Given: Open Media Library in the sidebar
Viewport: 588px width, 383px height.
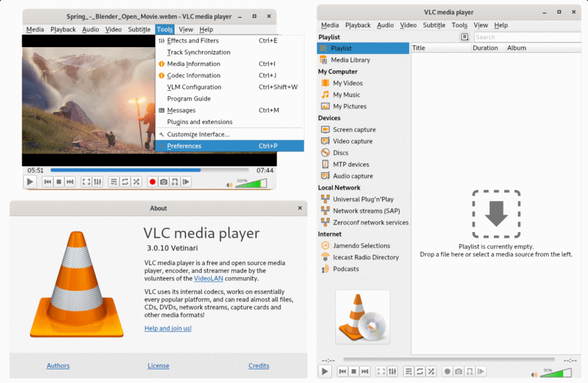Looking at the screenshot, I should click(x=363, y=60).
